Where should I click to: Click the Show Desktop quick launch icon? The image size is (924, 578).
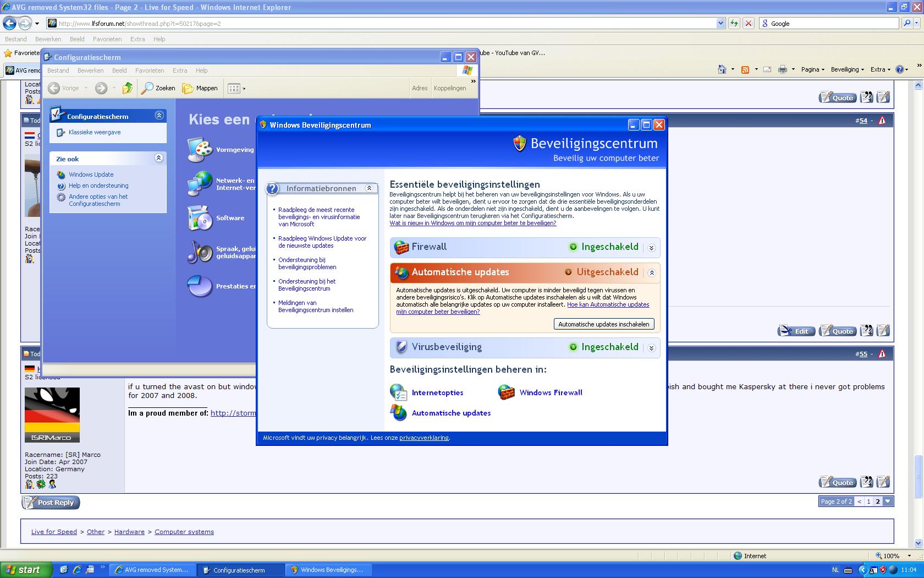tap(64, 570)
